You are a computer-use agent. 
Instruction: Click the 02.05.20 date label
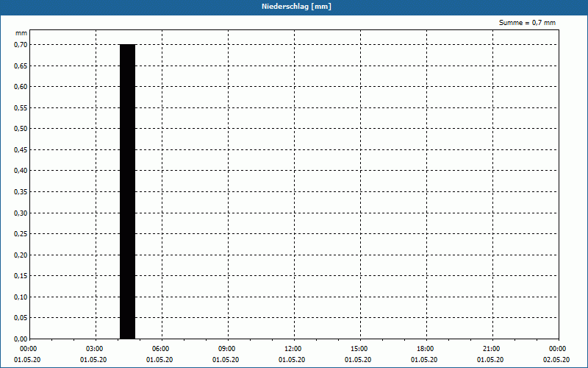click(x=556, y=360)
